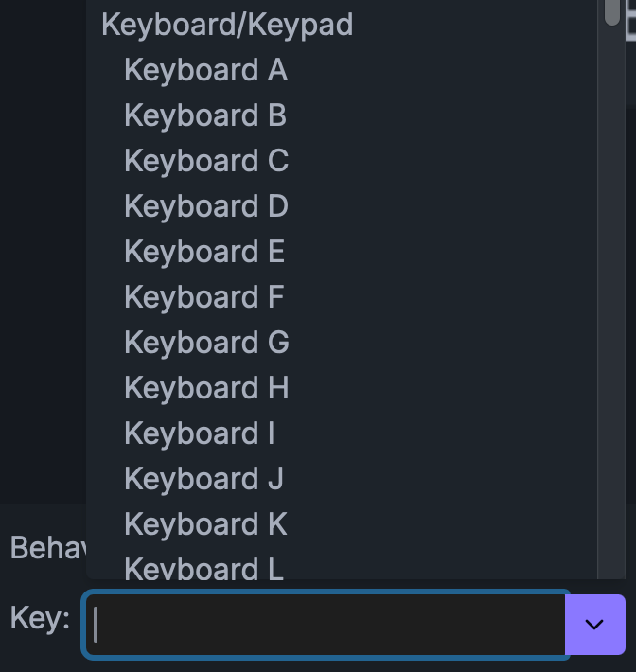Pick Keyboard C in the dropdown list
The image size is (636, 672).
click(x=205, y=161)
